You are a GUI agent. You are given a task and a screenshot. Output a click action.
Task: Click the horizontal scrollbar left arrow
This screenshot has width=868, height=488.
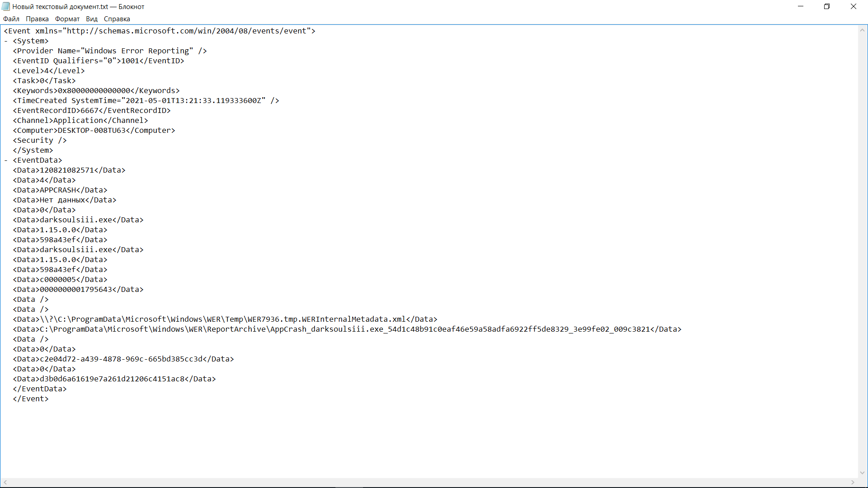point(5,482)
